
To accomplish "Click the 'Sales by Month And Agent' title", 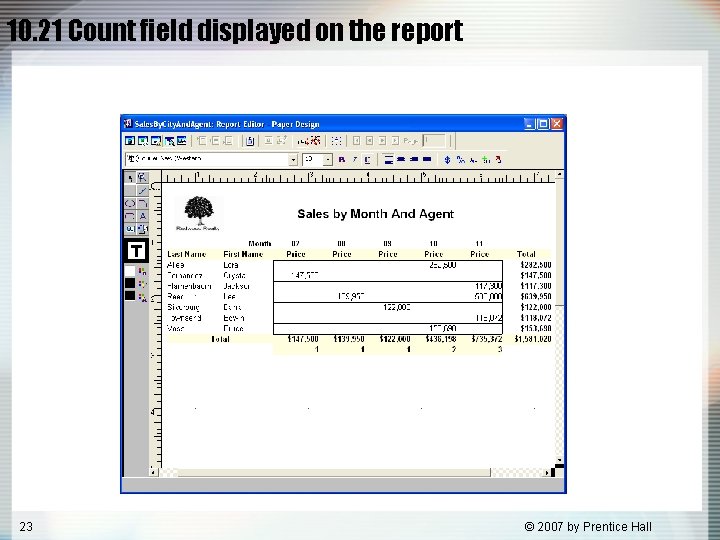I will coord(376,214).
